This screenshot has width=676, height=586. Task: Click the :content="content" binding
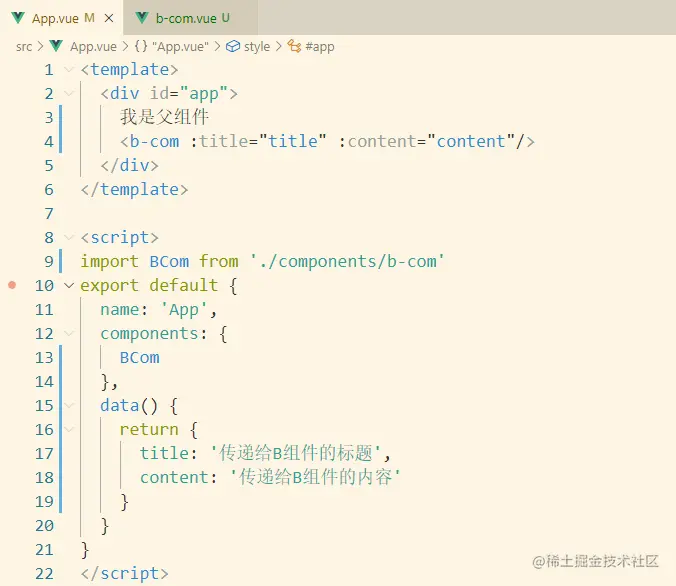click(x=426, y=141)
